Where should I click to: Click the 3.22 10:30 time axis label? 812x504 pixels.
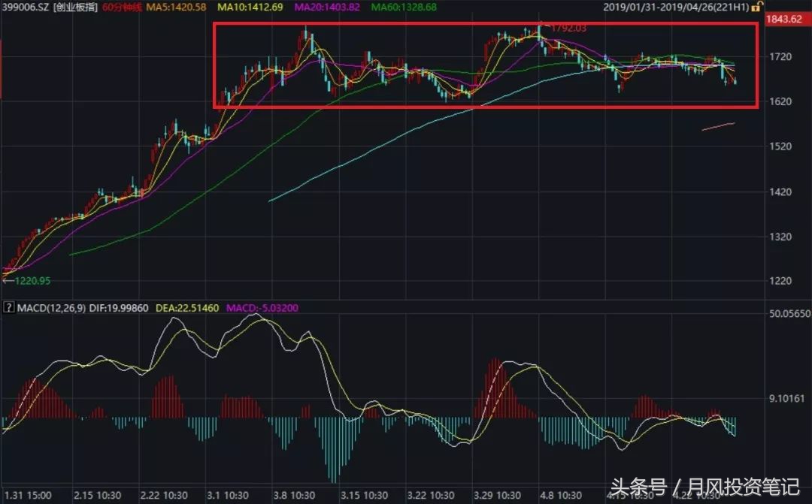coord(431,496)
